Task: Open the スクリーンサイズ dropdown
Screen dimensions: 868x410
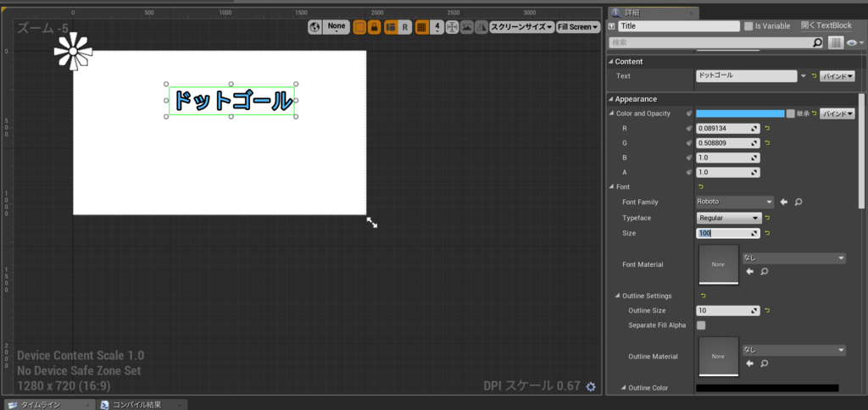Action: pyautogui.click(x=521, y=27)
